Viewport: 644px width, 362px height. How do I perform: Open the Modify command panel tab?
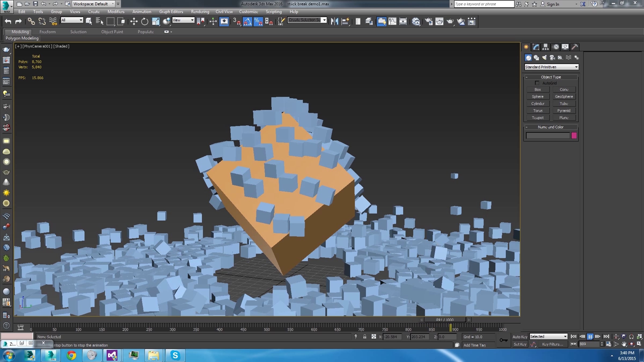pyautogui.click(x=536, y=47)
